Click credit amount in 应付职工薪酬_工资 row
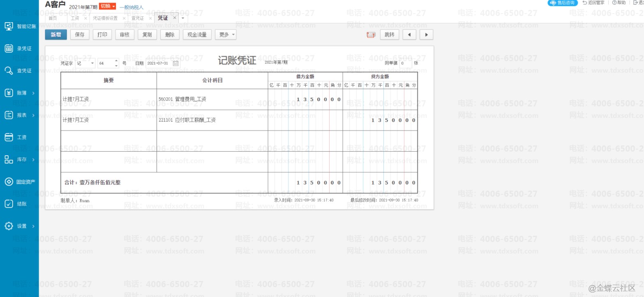 coord(380,120)
